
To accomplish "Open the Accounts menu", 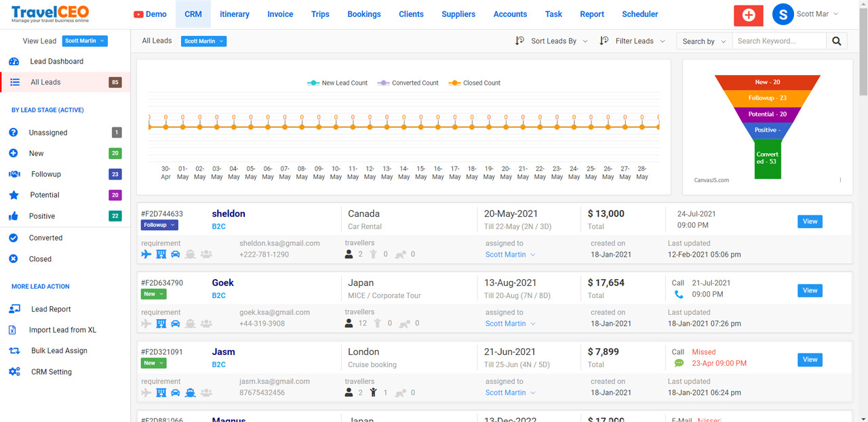I will click(510, 14).
